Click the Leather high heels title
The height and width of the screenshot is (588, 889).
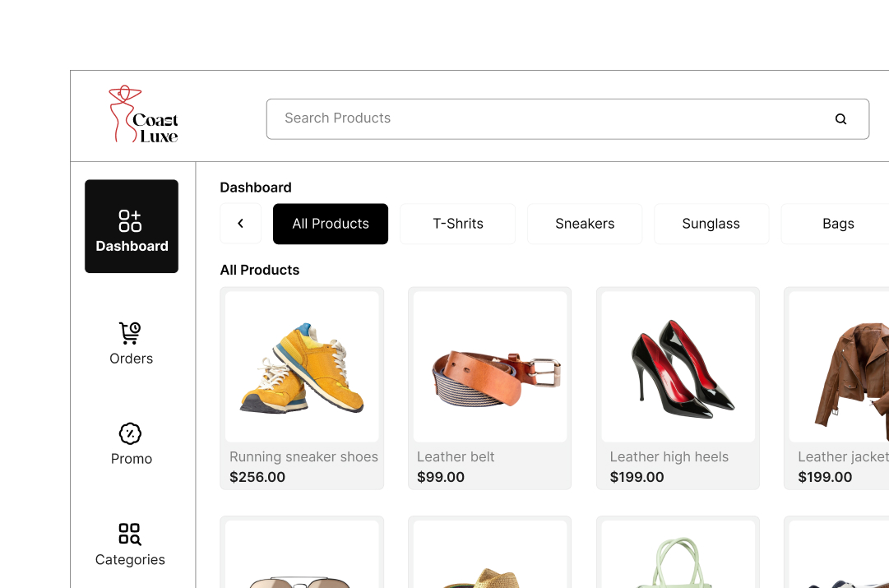[669, 457]
